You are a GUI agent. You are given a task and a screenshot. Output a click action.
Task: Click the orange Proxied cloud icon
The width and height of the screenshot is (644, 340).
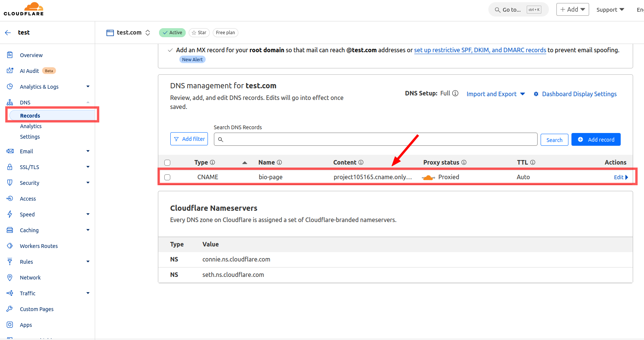(x=428, y=177)
